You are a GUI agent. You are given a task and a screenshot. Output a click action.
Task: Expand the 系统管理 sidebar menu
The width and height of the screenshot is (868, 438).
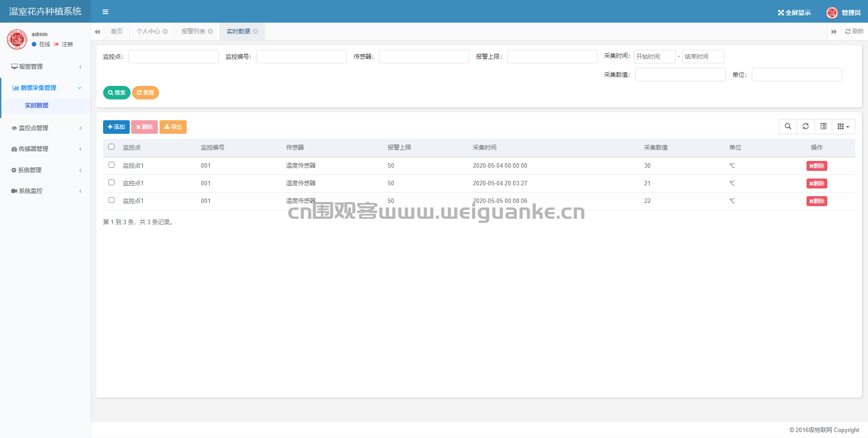click(45, 170)
